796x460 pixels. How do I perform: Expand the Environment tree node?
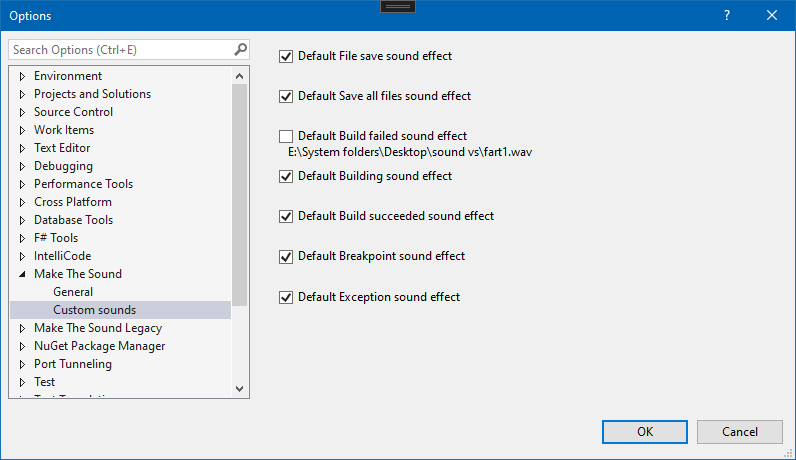click(22, 76)
